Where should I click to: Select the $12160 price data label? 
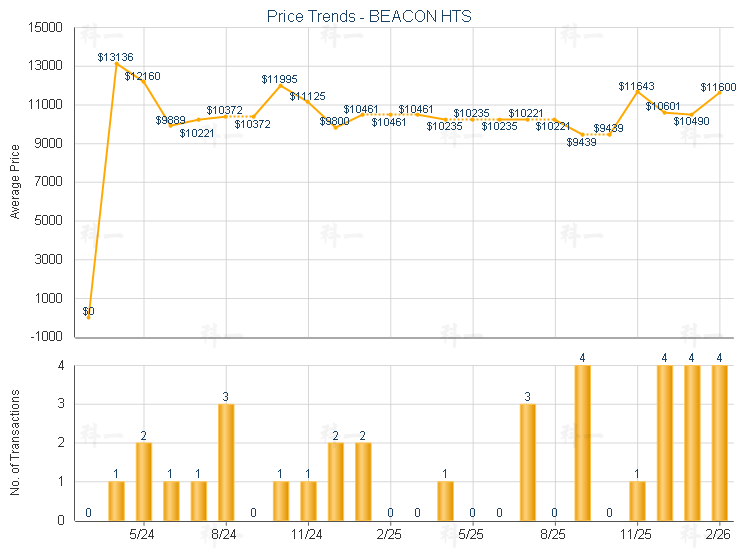[142, 76]
